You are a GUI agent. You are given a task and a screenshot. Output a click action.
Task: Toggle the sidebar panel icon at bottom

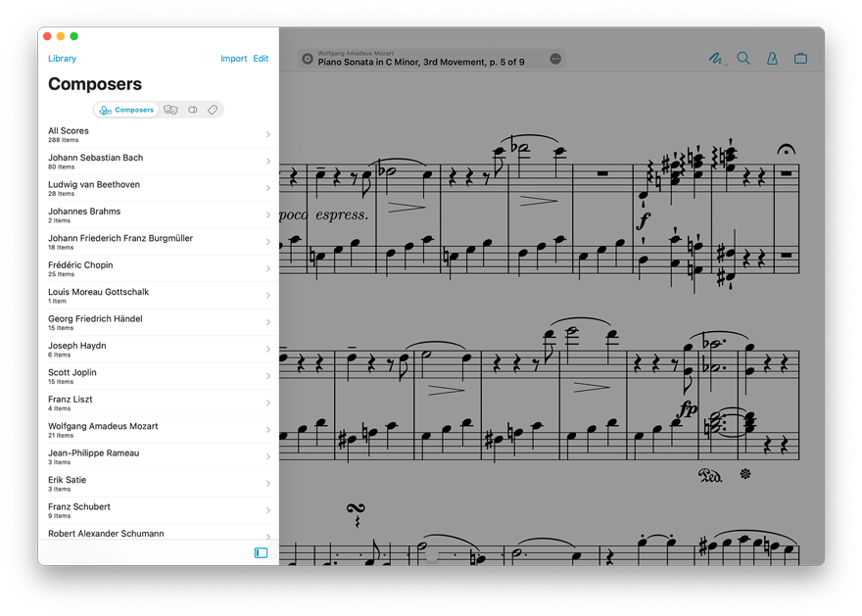coord(262,552)
